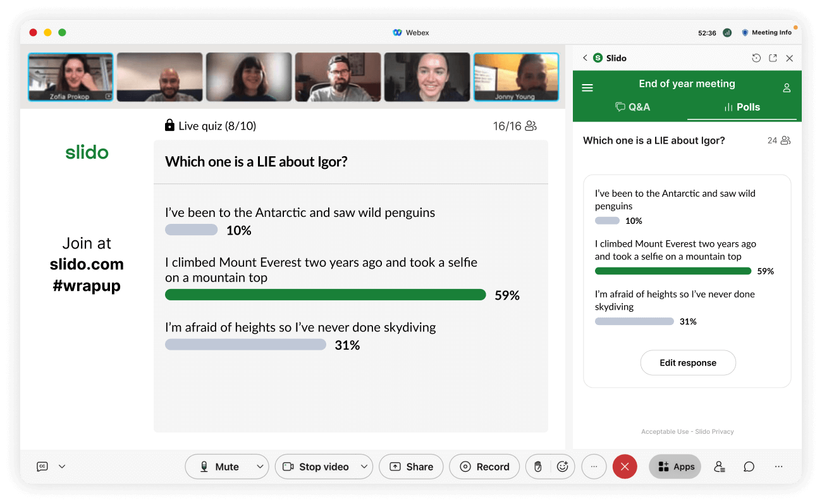Select the Polls tab
This screenshot has height=504, width=822.
(x=742, y=107)
